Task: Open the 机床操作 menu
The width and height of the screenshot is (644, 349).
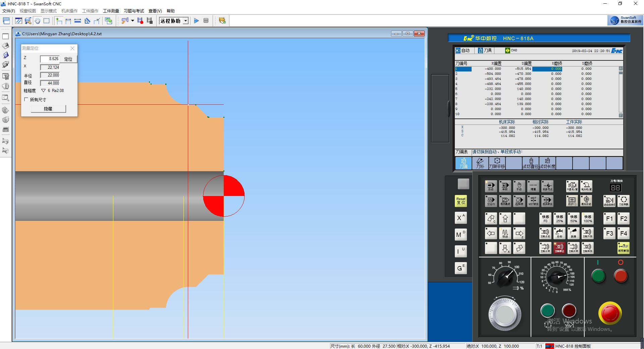Action: (69, 11)
